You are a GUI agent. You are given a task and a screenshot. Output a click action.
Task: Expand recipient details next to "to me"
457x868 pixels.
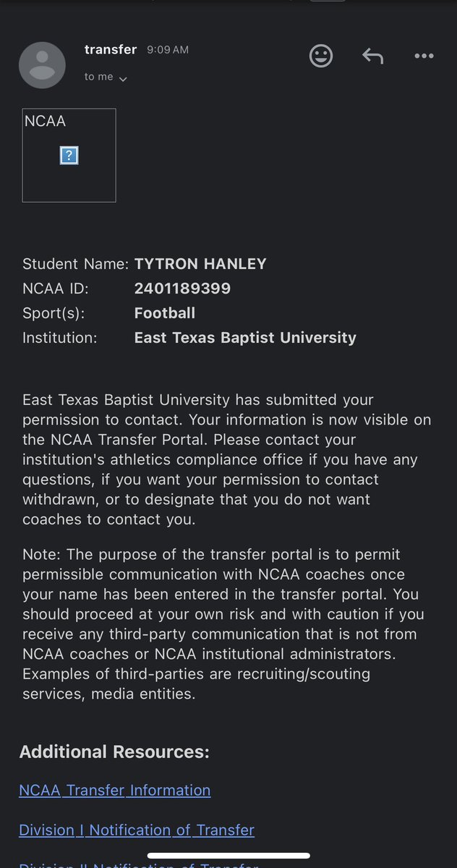coord(123,79)
